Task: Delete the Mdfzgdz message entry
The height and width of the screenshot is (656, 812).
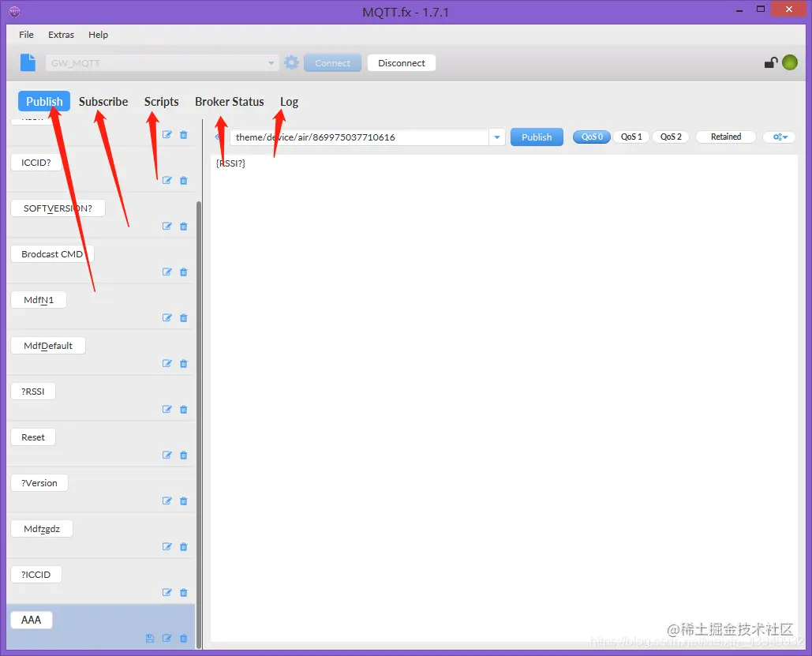Action: point(183,546)
